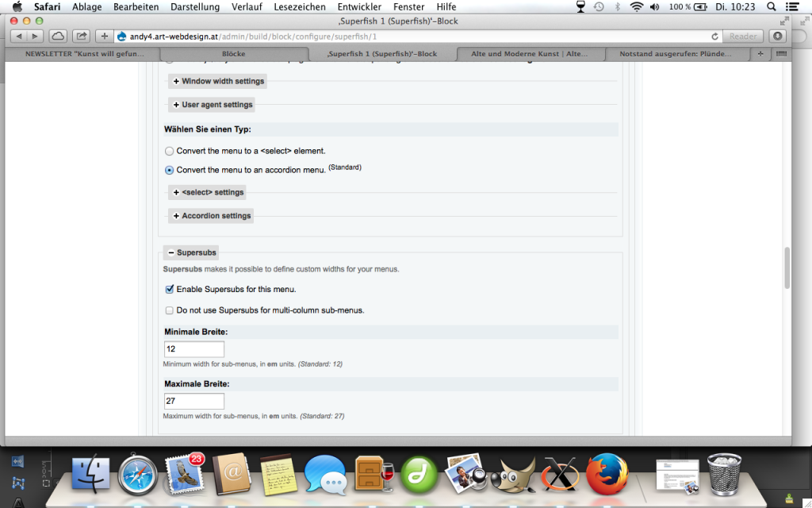Click the Reader button in address bar
Screen dimensions: 812x508
[x=743, y=37]
